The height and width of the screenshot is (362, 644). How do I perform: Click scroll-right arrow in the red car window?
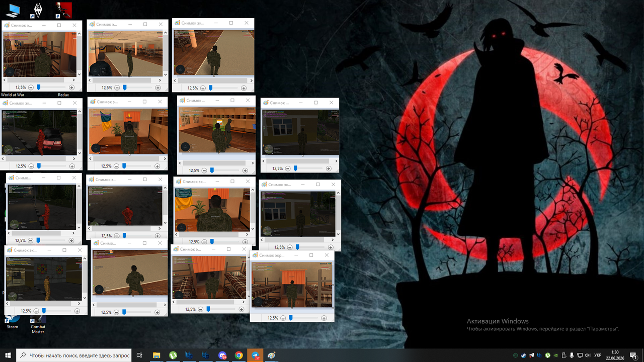click(73, 158)
